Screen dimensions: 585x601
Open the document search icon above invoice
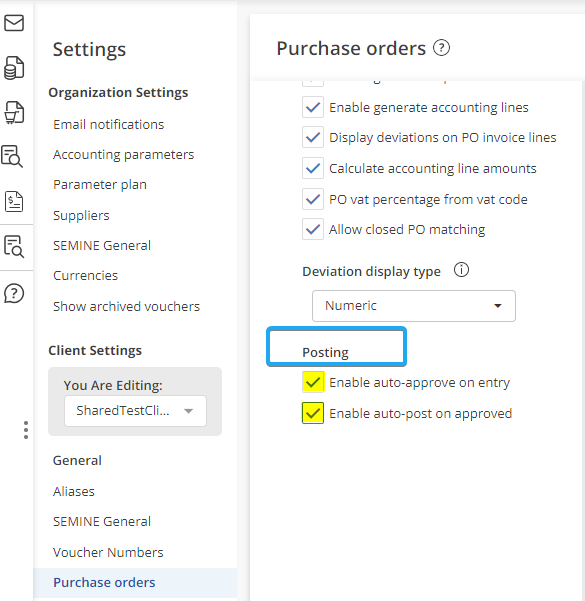(12, 156)
